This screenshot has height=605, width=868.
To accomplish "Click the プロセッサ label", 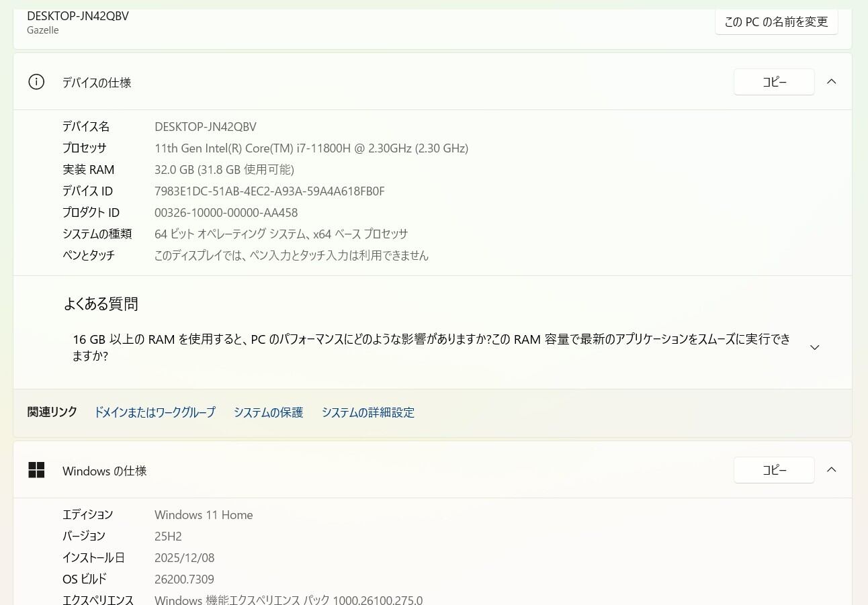I will 85,148.
